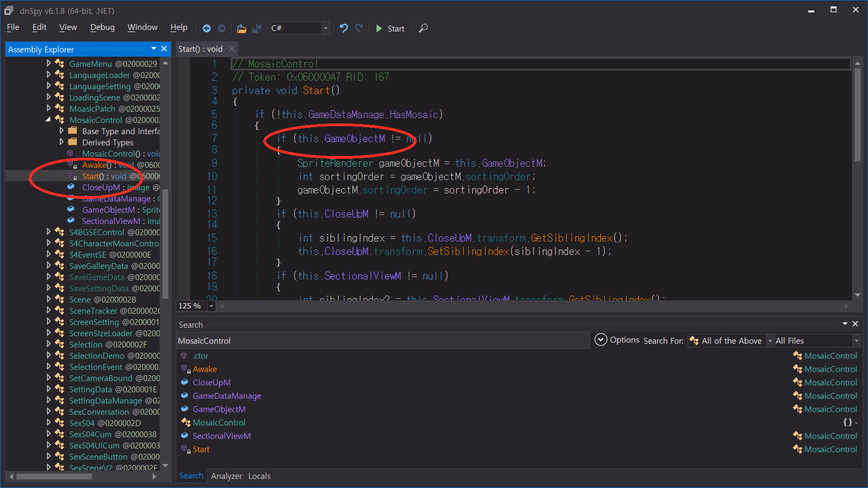Click the Search magnifier icon in toolbar
868x488 pixels.
pos(423,28)
